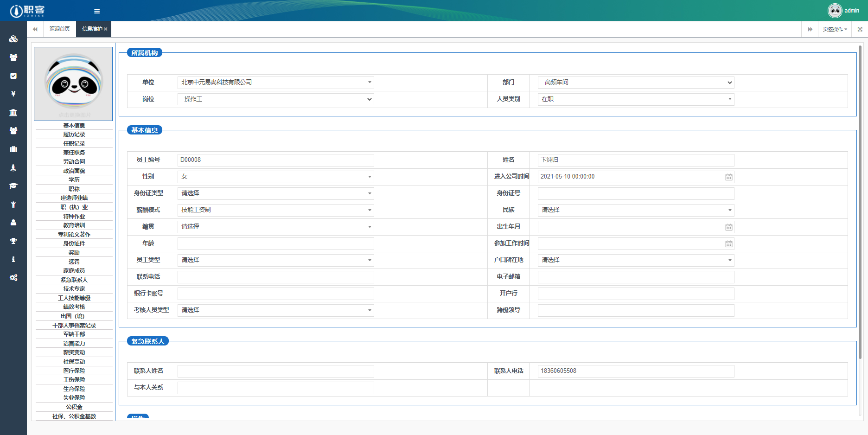Viewport: 868px width, 435px height.
Task: Open calendar picker for 进入公司时间
Action: (x=728, y=177)
